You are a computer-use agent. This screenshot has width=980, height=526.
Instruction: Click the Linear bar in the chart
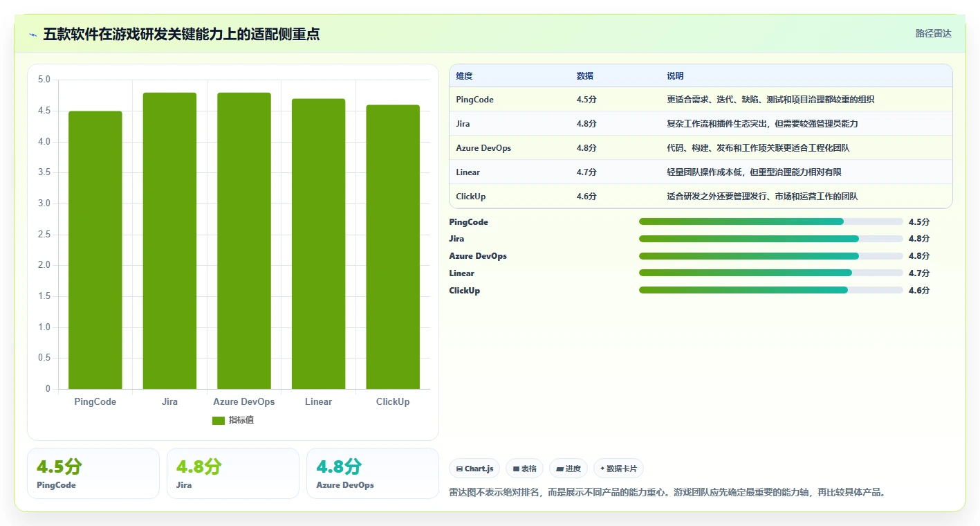pyautogui.click(x=318, y=244)
